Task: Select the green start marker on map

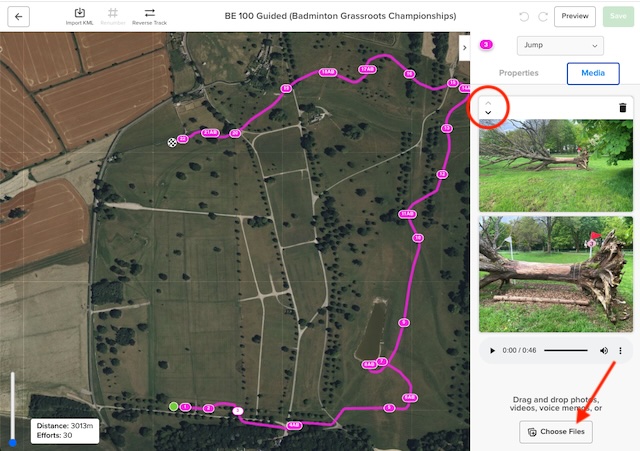Action: tap(174, 406)
